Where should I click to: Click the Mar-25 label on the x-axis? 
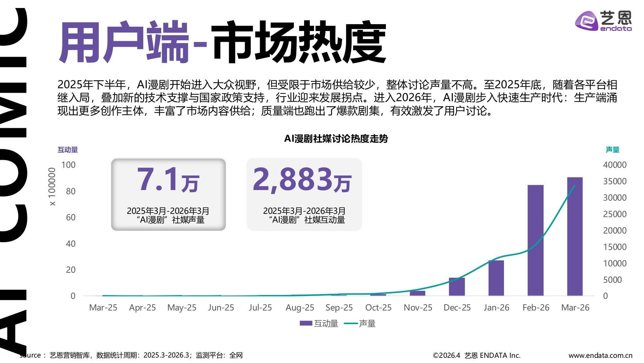[x=104, y=308]
